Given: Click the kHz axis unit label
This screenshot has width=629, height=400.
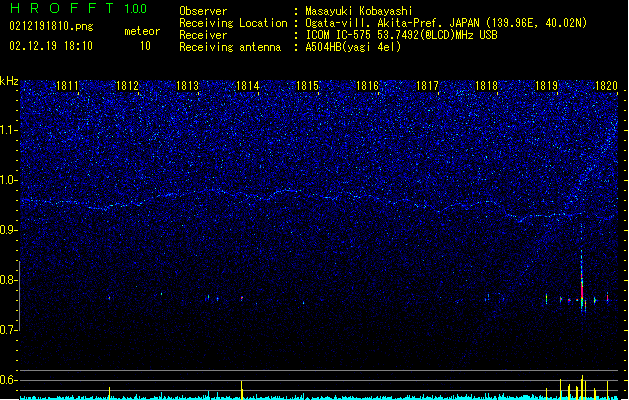Looking at the screenshot, I should click(9, 80).
